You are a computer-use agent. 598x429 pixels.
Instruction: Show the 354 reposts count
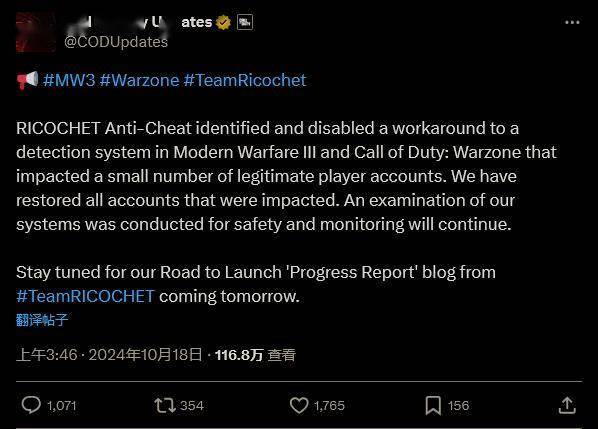(192, 406)
